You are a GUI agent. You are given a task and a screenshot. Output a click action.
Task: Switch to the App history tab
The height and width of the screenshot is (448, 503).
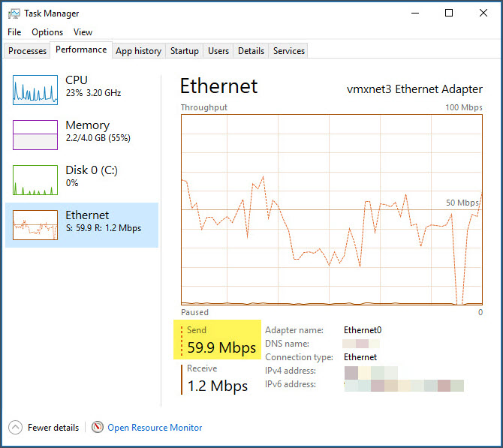click(138, 51)
